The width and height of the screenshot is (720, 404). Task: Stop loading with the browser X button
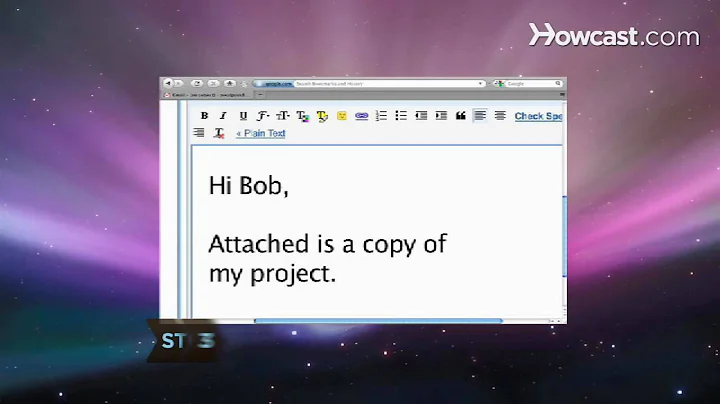point(213,83)
